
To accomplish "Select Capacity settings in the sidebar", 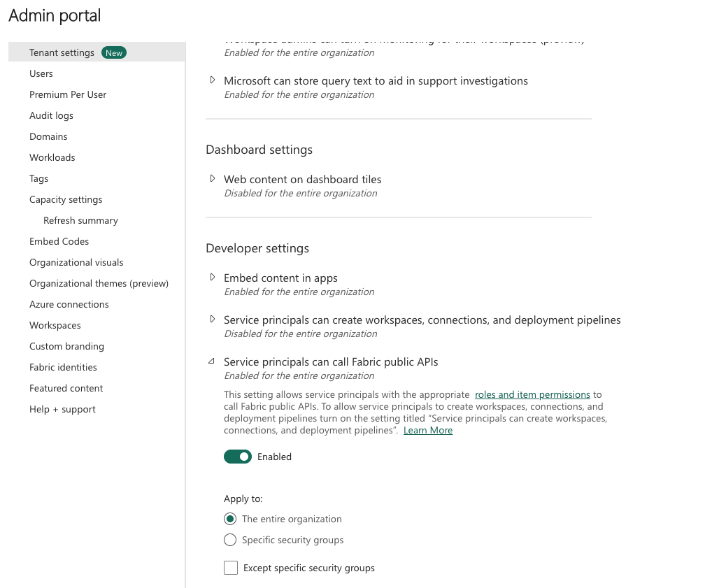I will 66,199.
